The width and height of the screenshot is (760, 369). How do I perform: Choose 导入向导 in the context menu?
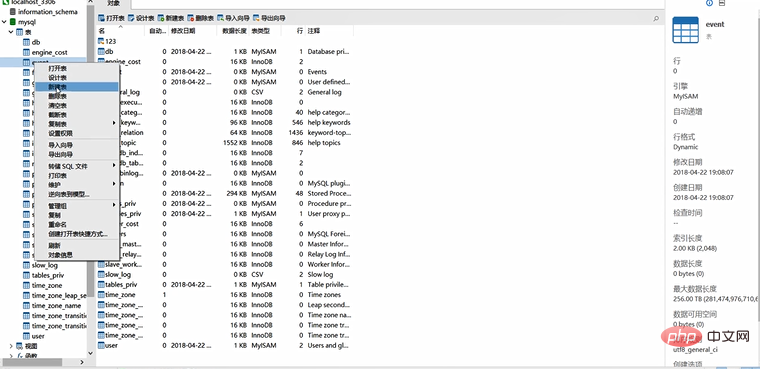coord(77,145)
